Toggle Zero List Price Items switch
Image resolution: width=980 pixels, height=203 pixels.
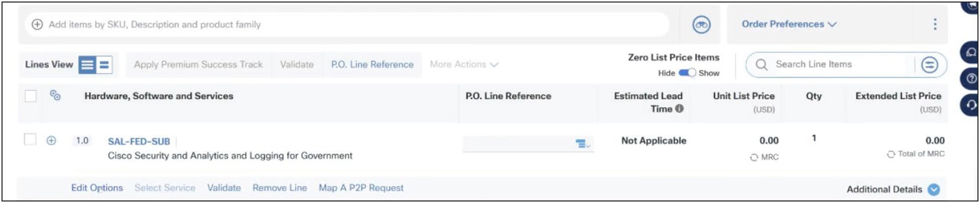pyautogui.click(x=687, y=73)
